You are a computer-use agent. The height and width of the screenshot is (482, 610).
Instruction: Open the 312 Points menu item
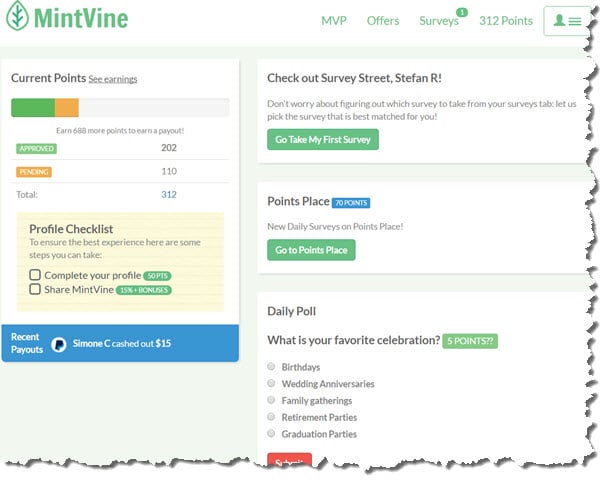click(506, 21)
